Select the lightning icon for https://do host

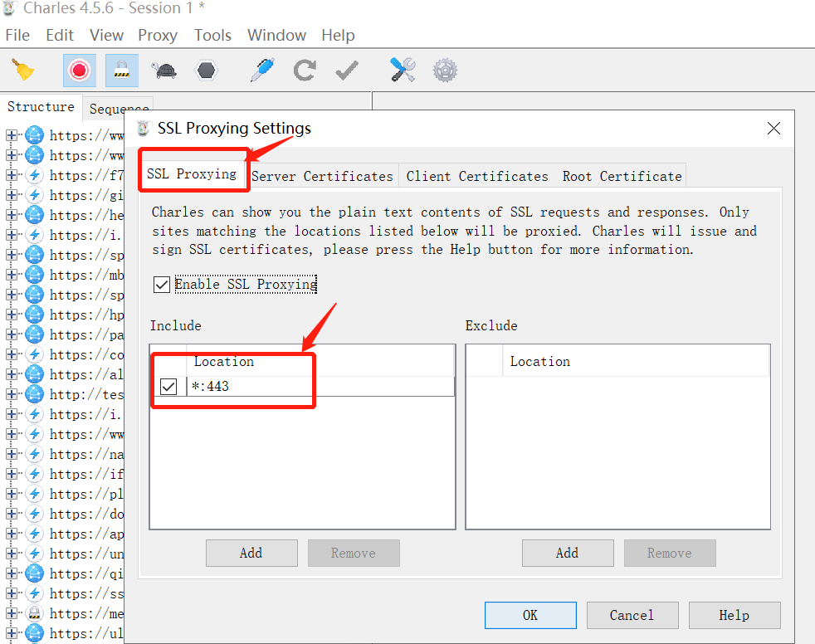coord(34,514)
